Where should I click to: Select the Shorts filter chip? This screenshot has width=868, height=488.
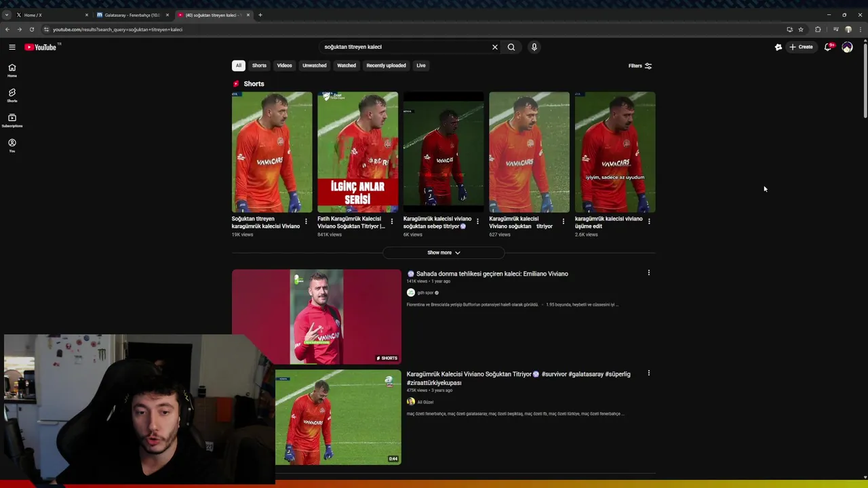[x=259, y=66]
